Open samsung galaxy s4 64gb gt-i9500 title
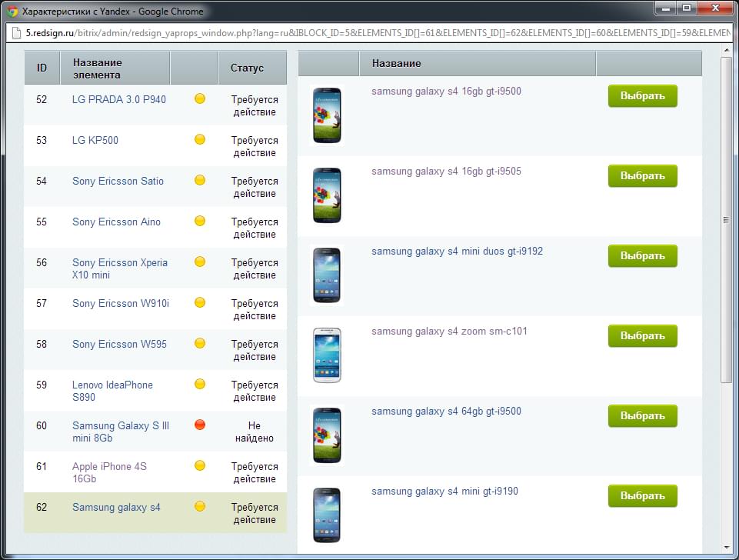The width and height of the screenshot is (739, 560). (x=446, y=411)
